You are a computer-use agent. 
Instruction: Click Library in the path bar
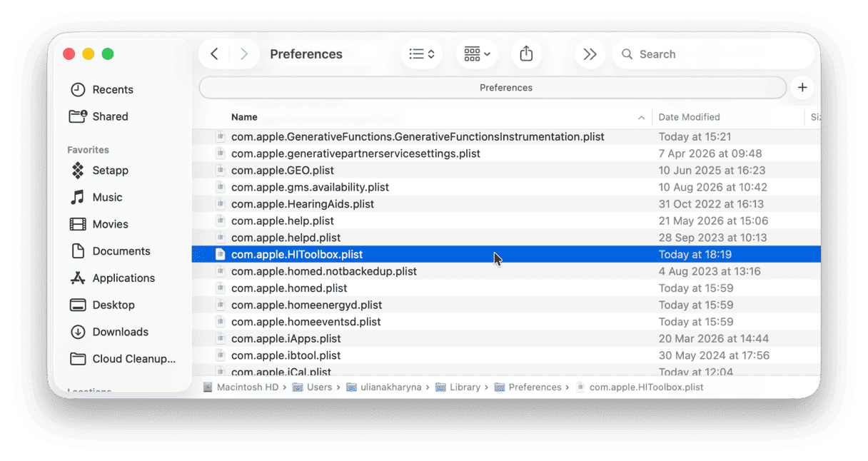[x=458, y=387]
